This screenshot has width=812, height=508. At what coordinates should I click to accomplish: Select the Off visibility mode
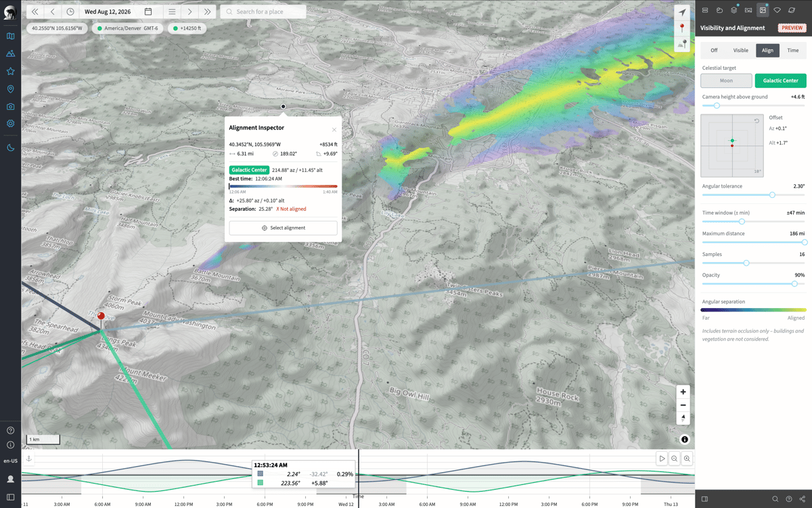(714, 50)
